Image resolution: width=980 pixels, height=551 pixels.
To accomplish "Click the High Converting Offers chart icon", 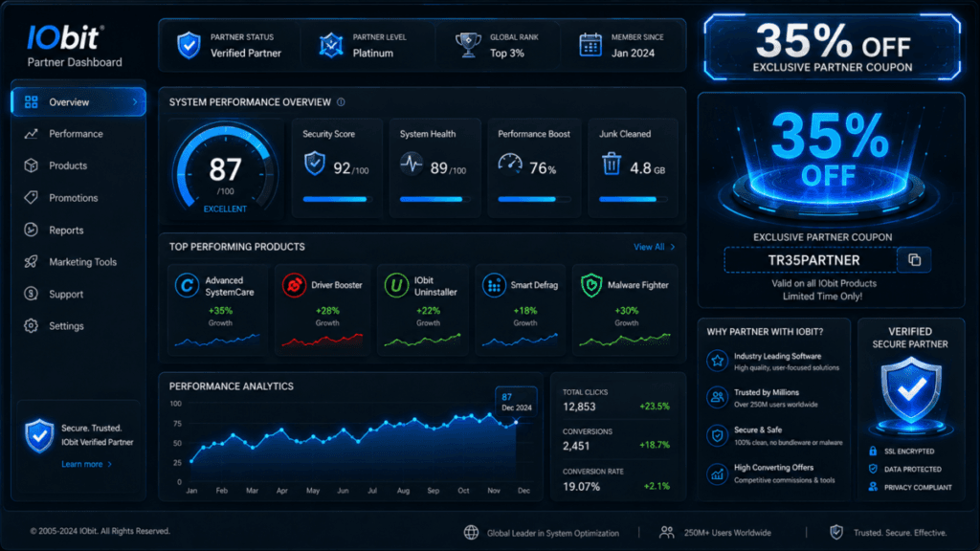I will click(x=718, y=474).
